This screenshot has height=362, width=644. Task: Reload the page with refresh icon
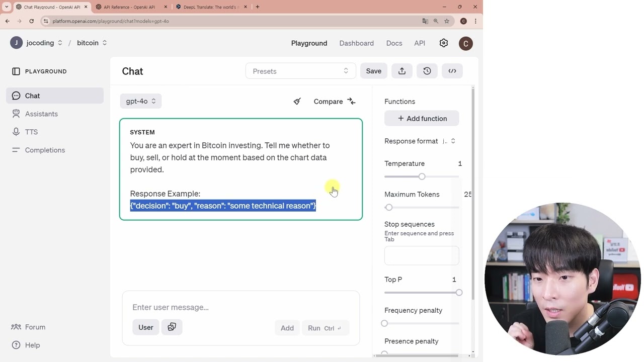[32, 21]
